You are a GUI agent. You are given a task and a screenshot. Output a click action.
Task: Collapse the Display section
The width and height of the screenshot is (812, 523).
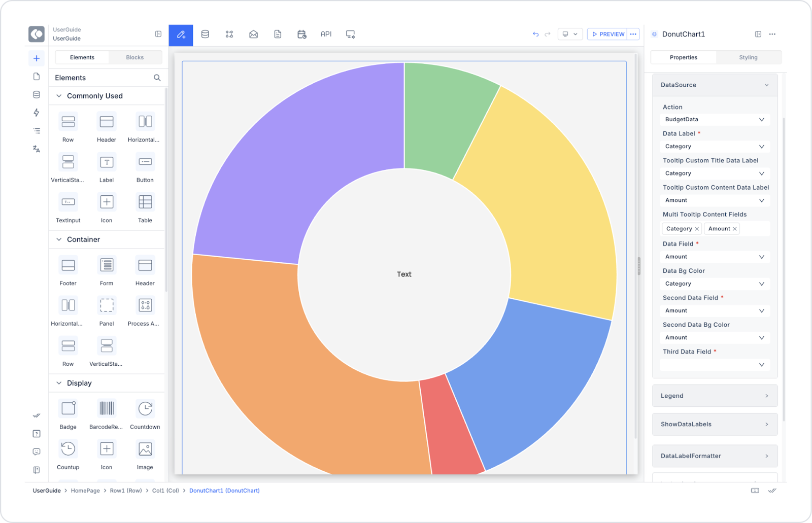tap(59, 383)
